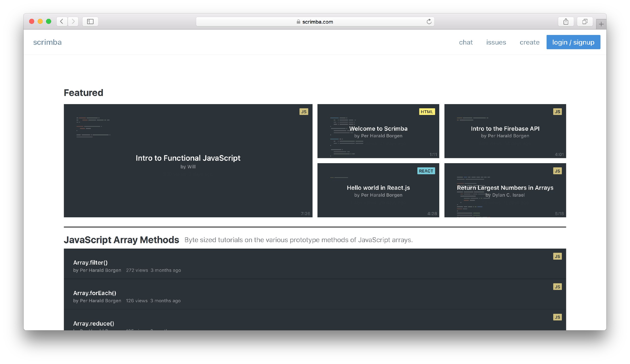
Task: Toggle the Safari sidebar icon
Action: 90,21
